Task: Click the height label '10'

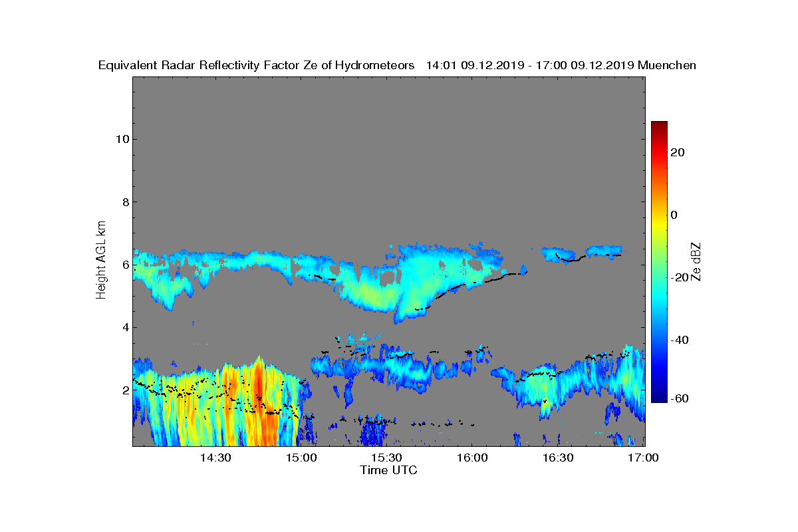Action: (121, 139)
